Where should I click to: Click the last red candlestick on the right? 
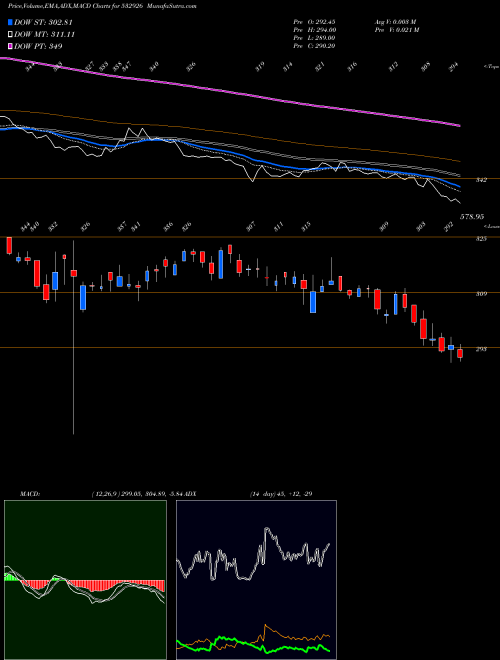(460, 353)
